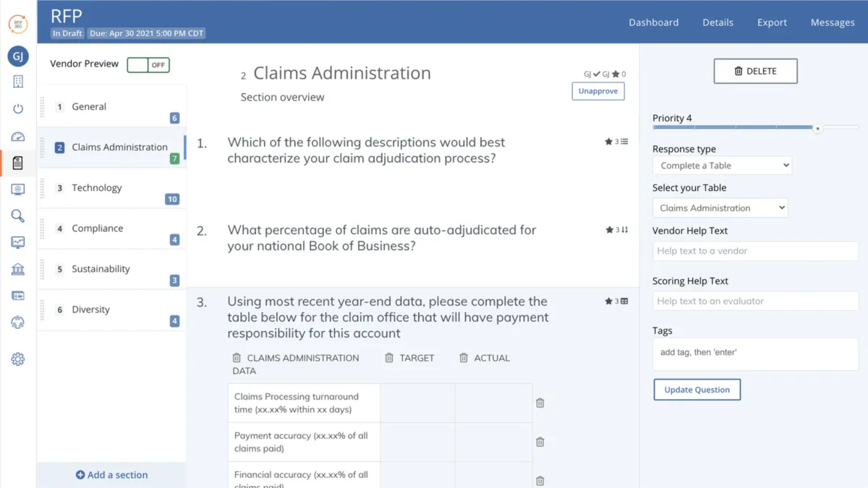
Task: Adjust the Priority slider handle
Action: pos(817,129)
